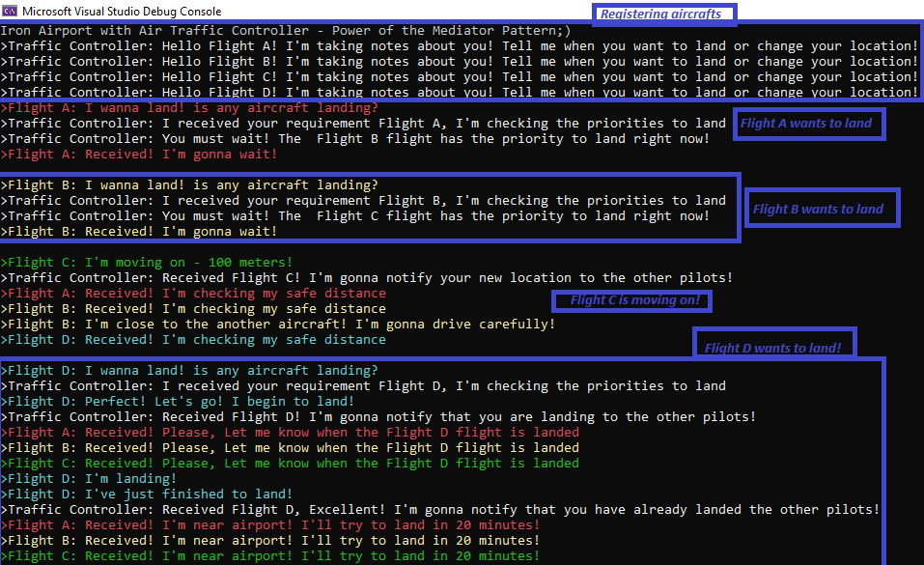
Task: Click line 'Flight B: I'm close to the another aircraft!'
Action: tap(278, 324)
